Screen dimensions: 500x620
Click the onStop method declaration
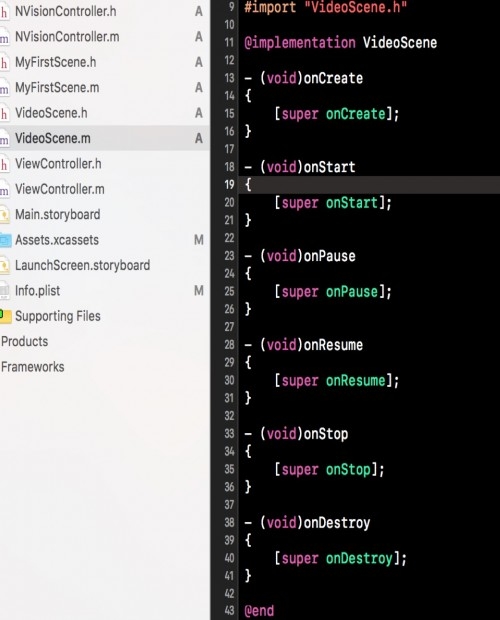point(296,434)
